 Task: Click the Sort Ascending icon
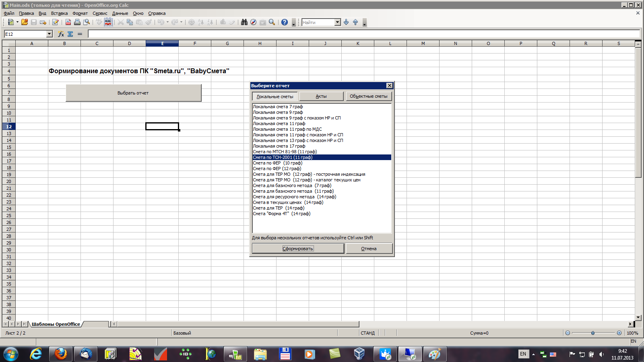[201, 22]
